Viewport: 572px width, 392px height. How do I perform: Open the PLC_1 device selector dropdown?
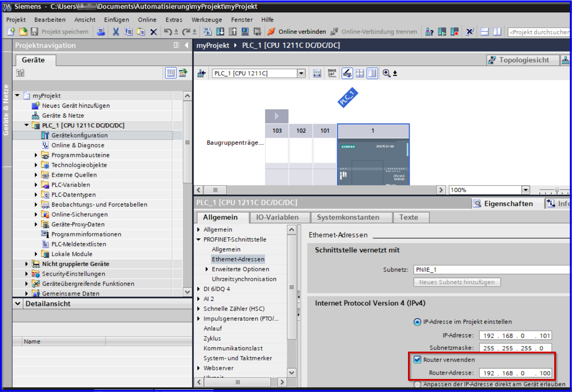click(x=301, y=73)
